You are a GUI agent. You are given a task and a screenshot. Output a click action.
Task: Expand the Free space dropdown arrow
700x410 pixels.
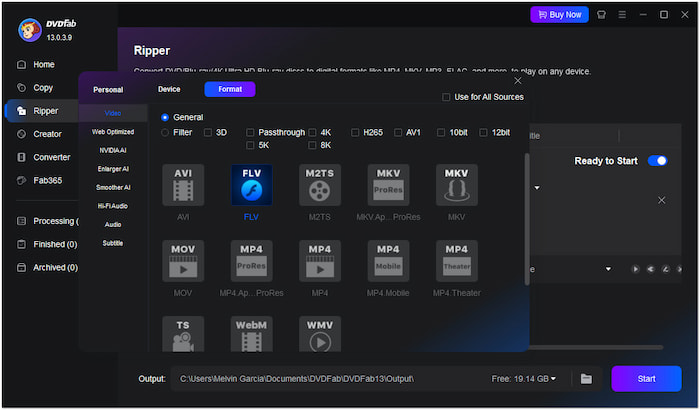pyautogui.click(x=553, y=379)
